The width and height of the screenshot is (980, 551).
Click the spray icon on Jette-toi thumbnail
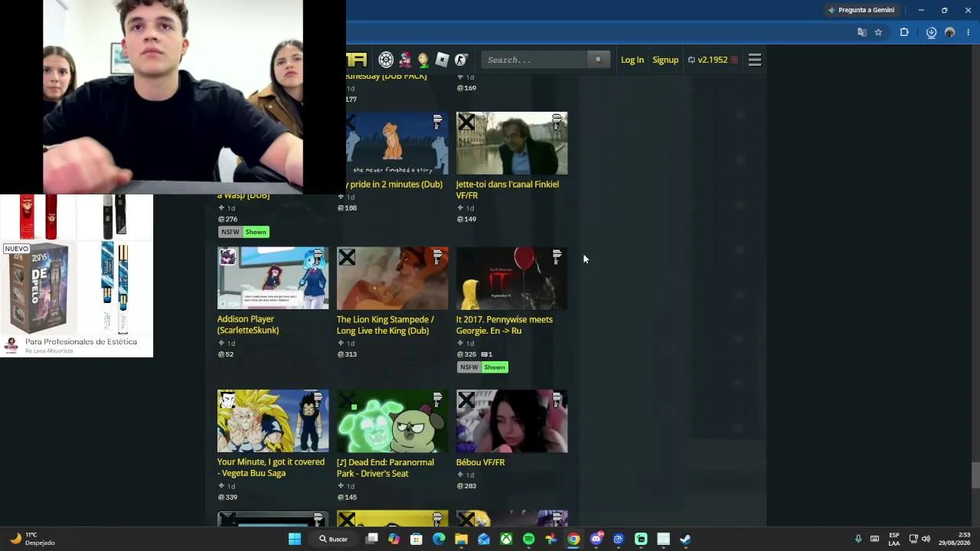click(557, 122)
